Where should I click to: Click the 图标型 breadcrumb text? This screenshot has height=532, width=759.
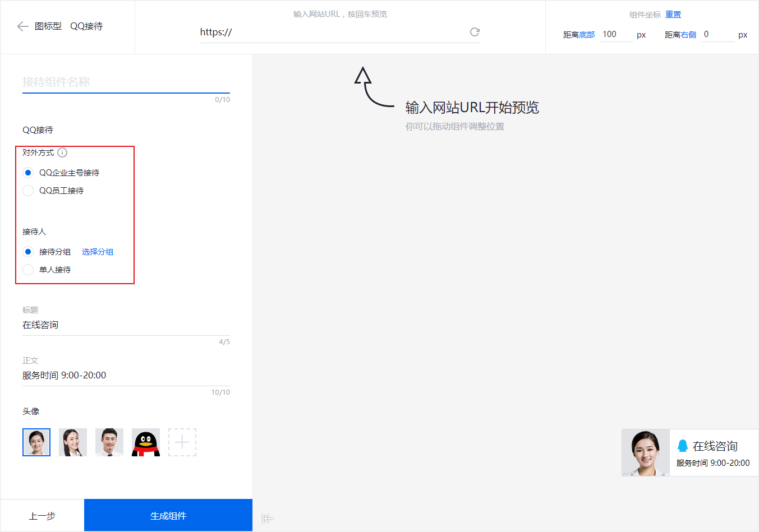pos(48,26)
